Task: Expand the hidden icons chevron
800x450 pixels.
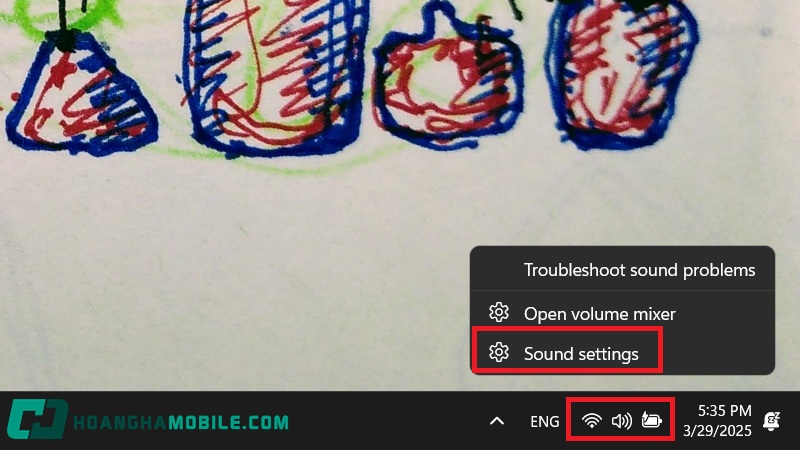Action: click(x=497, y=421)
